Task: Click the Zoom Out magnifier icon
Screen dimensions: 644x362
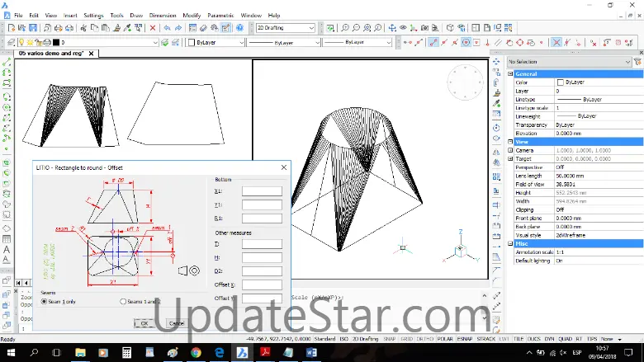Action: coord(356,28)
